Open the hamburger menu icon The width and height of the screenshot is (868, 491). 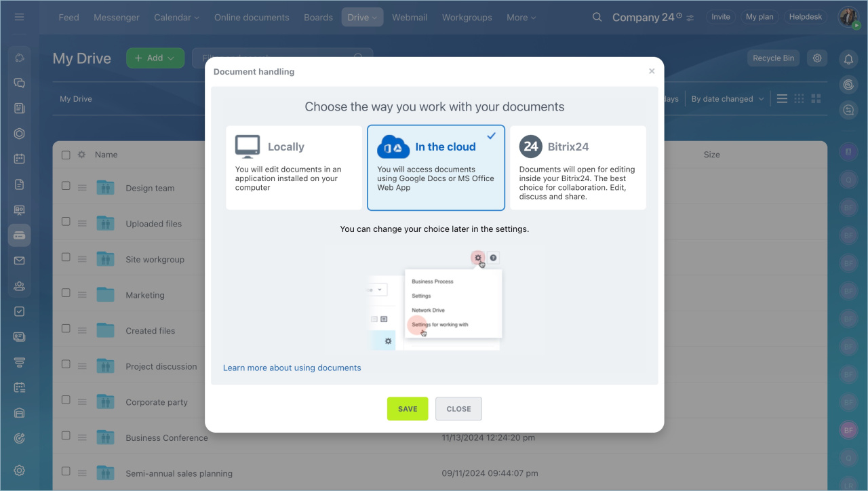pyautogui.click(x=19, y=17)
